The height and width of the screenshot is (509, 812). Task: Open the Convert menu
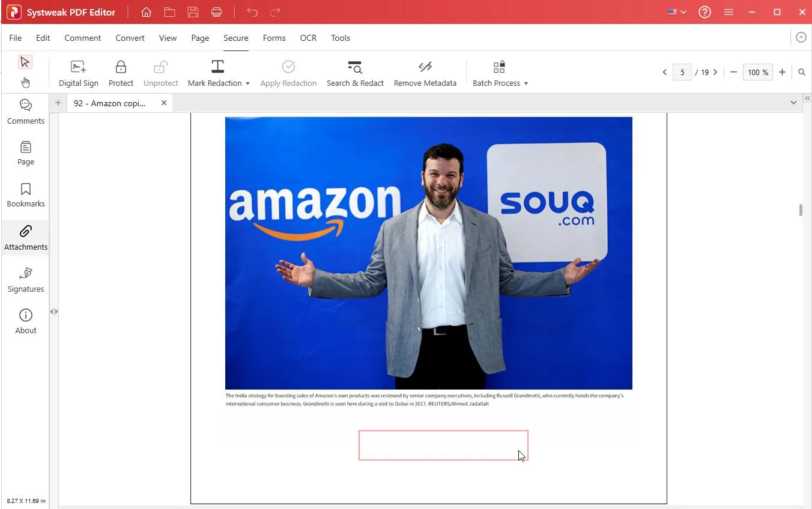(x=130, y=38)
